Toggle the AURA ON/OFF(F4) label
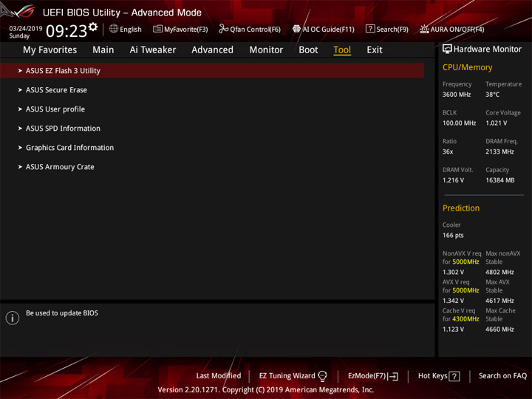 (457, 30)
